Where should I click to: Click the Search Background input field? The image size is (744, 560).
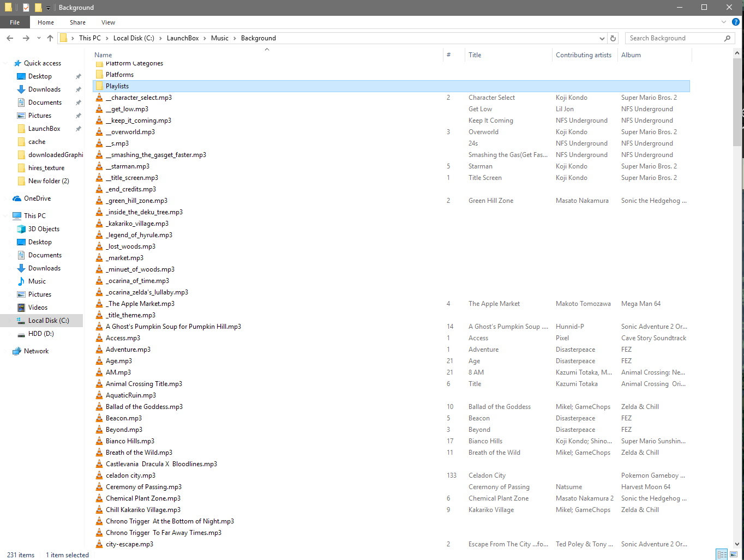pos(674,38)
